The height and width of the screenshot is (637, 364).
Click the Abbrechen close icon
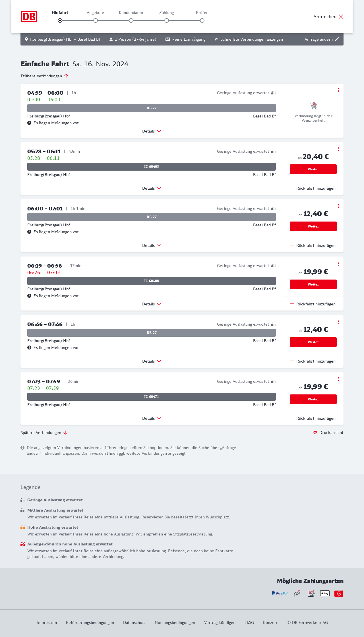click(341, 16)
